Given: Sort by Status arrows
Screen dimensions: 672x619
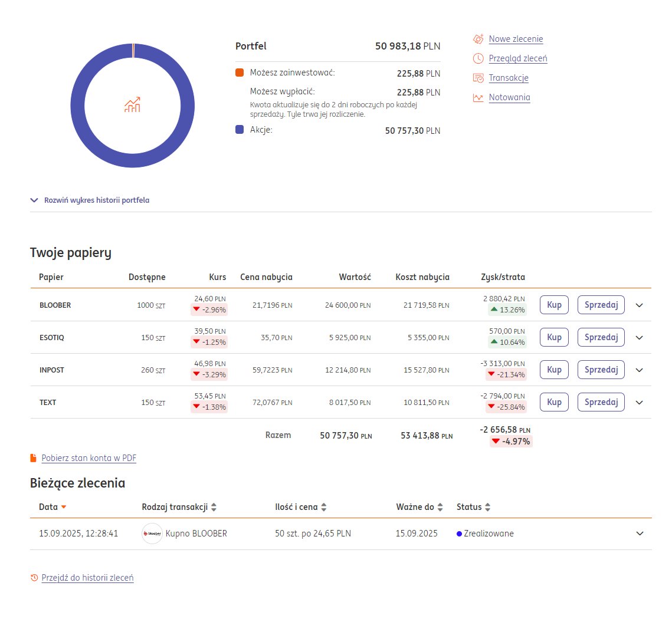Looking at the screenshot, I should tap(487, 507).
